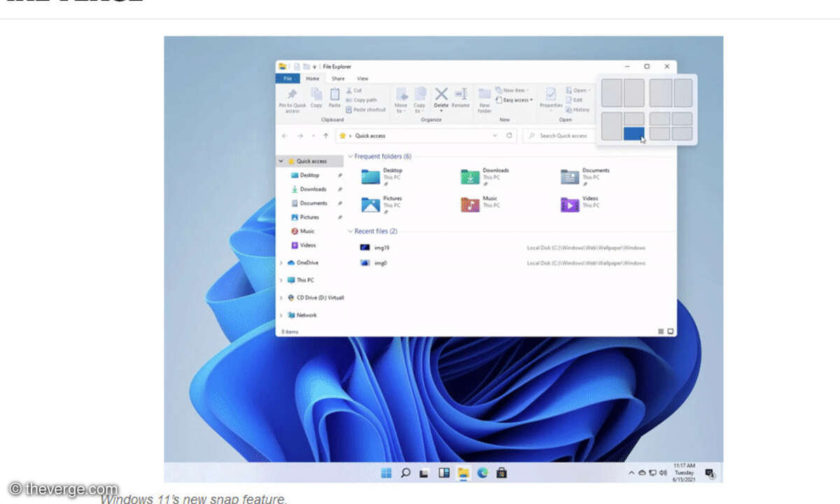Image resolution: width=840 pixels, height=504 pixels.
Task: Select Paste shortcut in the ribbon
Action: 365,110
